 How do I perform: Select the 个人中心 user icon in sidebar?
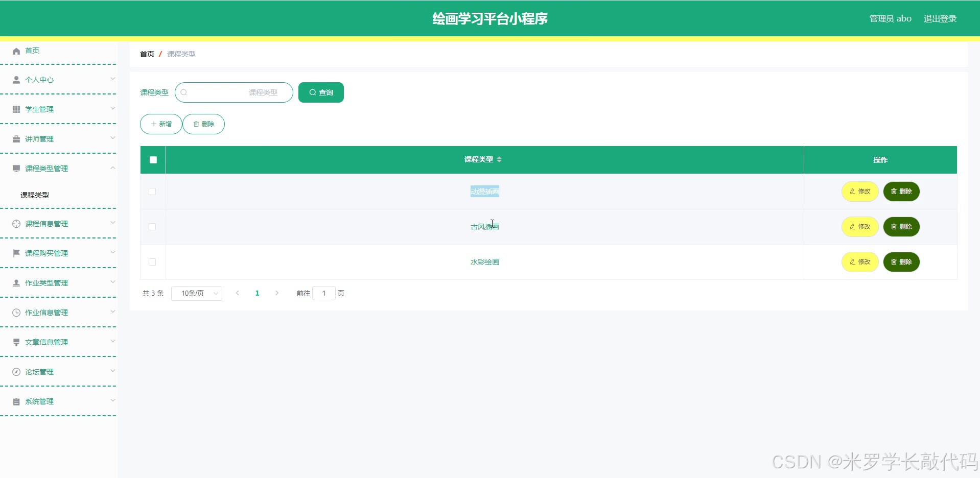click(15, 79)
